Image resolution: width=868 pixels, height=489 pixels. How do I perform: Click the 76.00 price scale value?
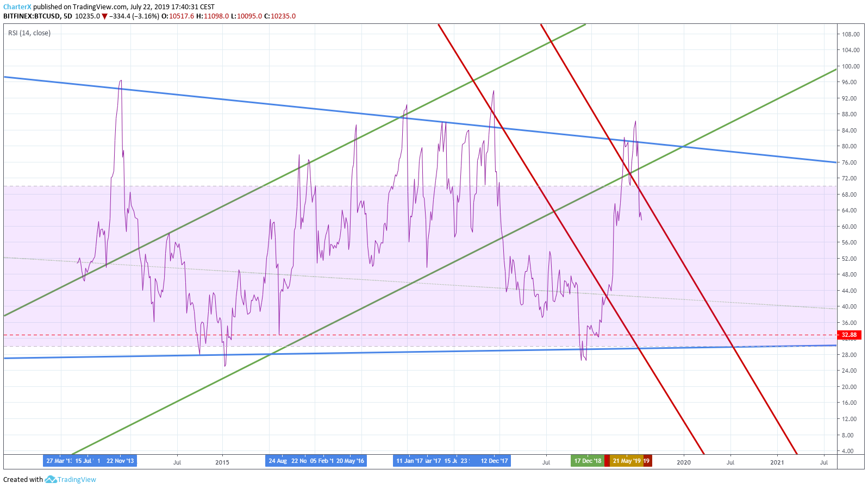click(x=849, y=162)
